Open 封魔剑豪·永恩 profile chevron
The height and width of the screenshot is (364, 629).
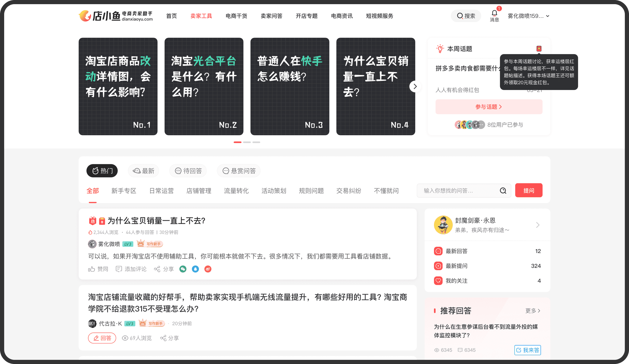tap(538, 225)
